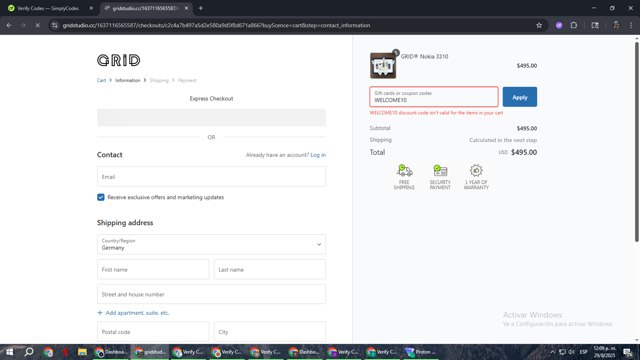Click the Free Shipping badge icon
Viewport: 640px width, 360px height.
click(x=404, y=171)
